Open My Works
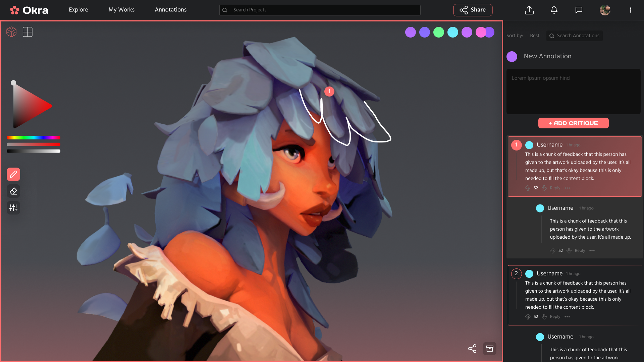The height and width of the screenshot is (362, 644). [x=121, y=10]
